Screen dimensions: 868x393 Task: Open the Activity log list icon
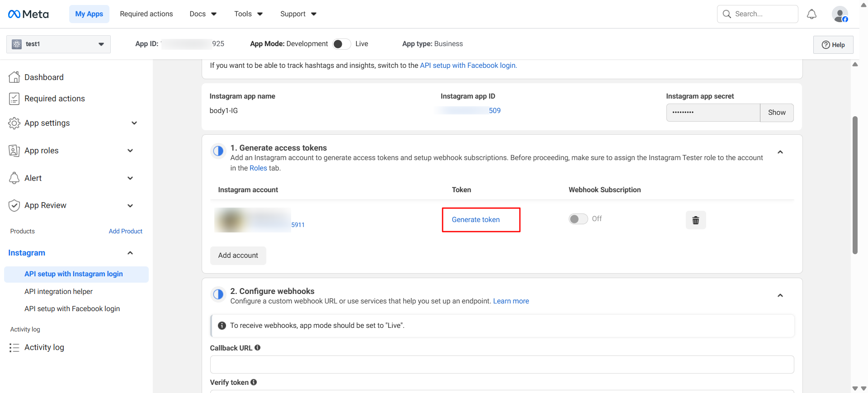point(14,347)
